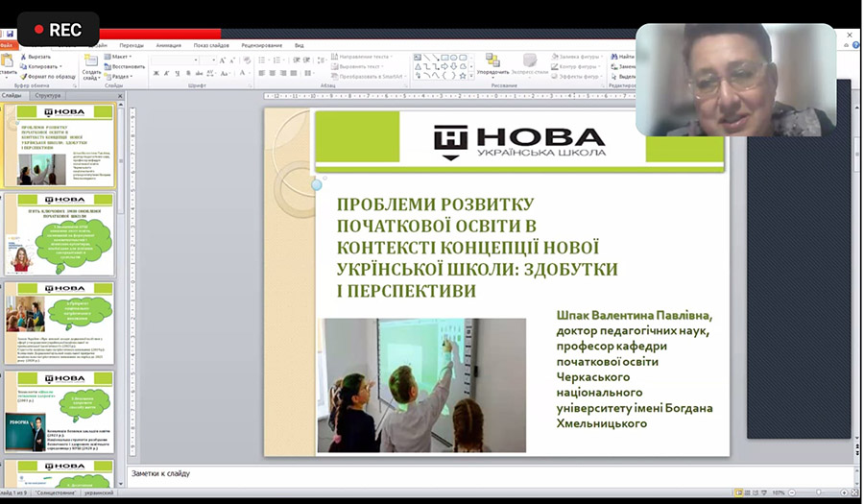864x504 pixels.
Task: Close the slides thumbnail pane
Action: (x=120, y=96)
